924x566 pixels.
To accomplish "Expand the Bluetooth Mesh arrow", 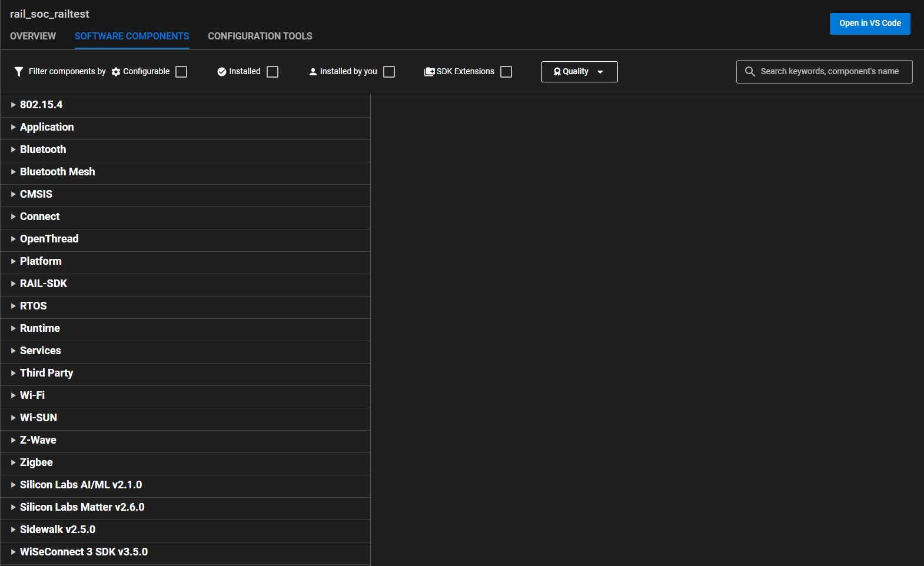I will [14, 172].
